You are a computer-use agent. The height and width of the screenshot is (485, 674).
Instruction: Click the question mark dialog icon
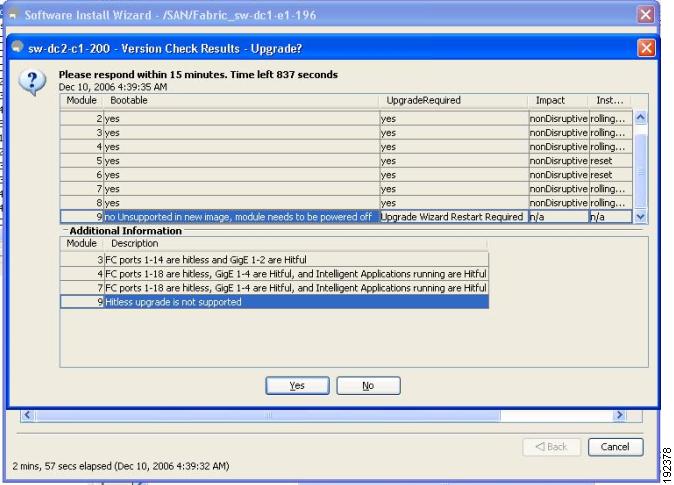(x=32, y=82)
